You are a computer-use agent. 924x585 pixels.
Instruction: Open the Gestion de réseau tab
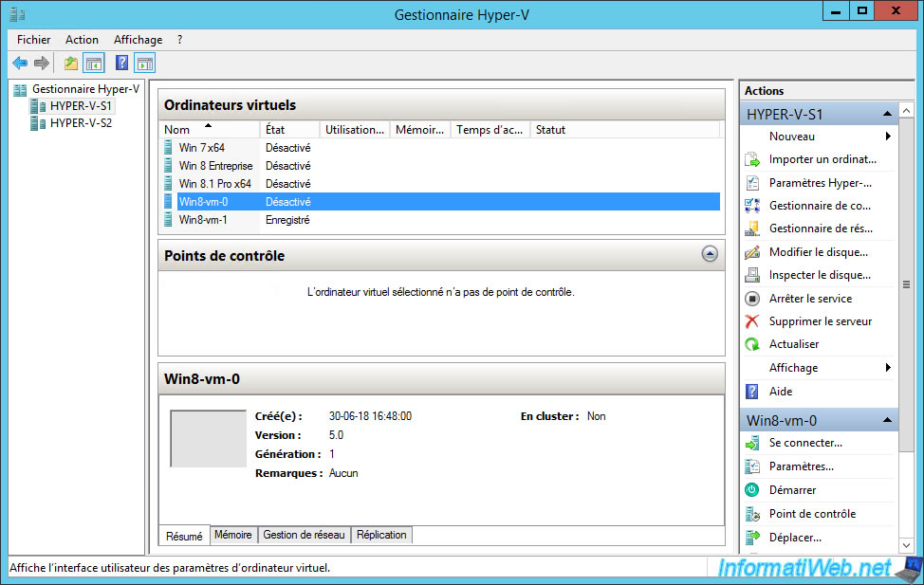(x=304, y=535)
